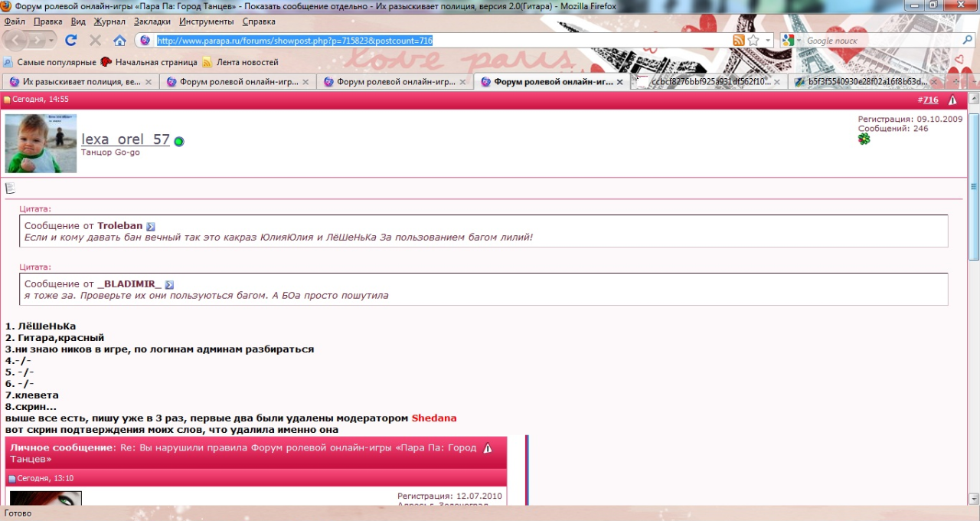Open the Инструменты menu
This screenshot has height=521, width=980.
tap(207, 21)
